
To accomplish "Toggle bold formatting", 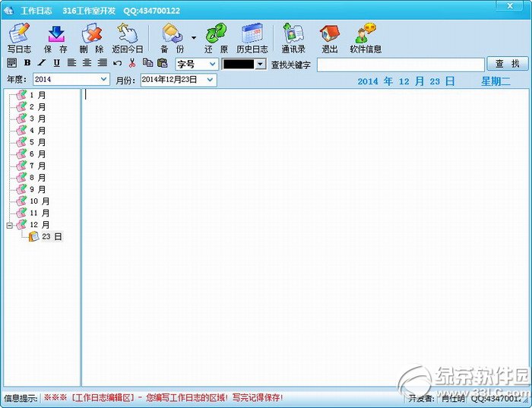I will point(27,63).
